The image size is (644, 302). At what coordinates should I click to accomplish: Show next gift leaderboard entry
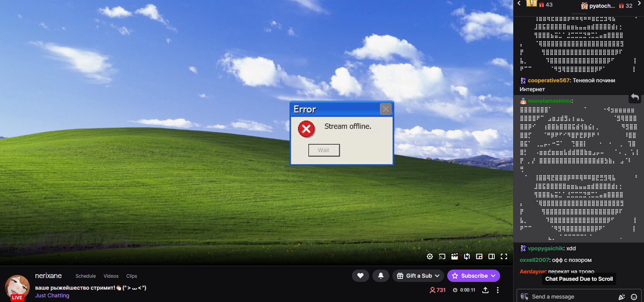(x=639, y=3)
